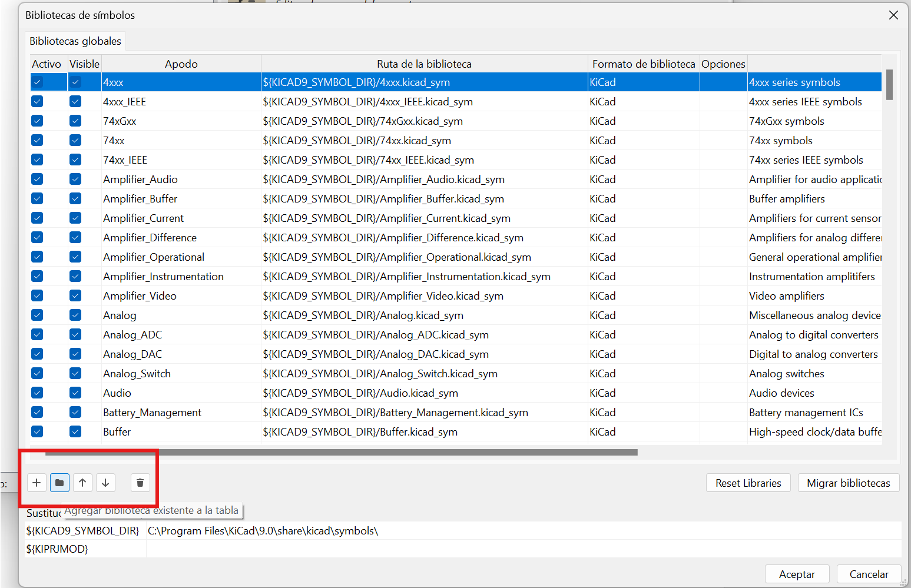
Task: Select the ${KICAD9_SYMBOL_DIR} variable name
Action: pos(82,530)
